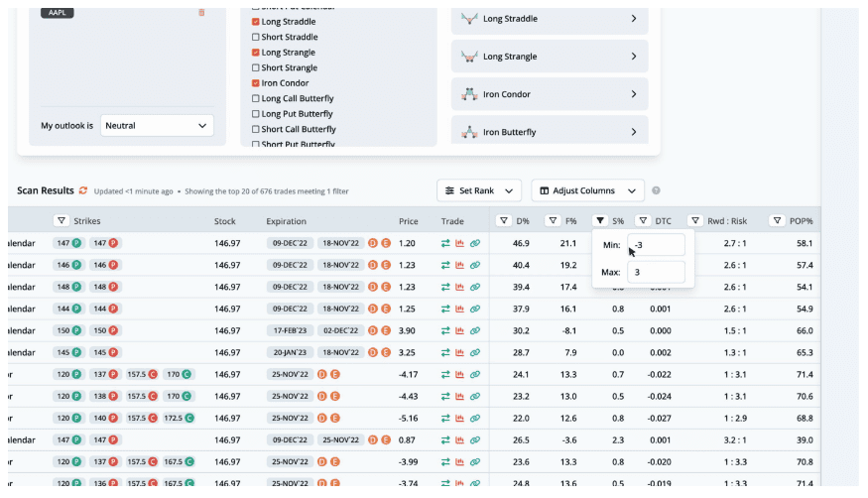Click the link icon in the 3.90 price row
Image resolution: width=868 pixels, height=498 pixels.
click(x=475, y=330)
